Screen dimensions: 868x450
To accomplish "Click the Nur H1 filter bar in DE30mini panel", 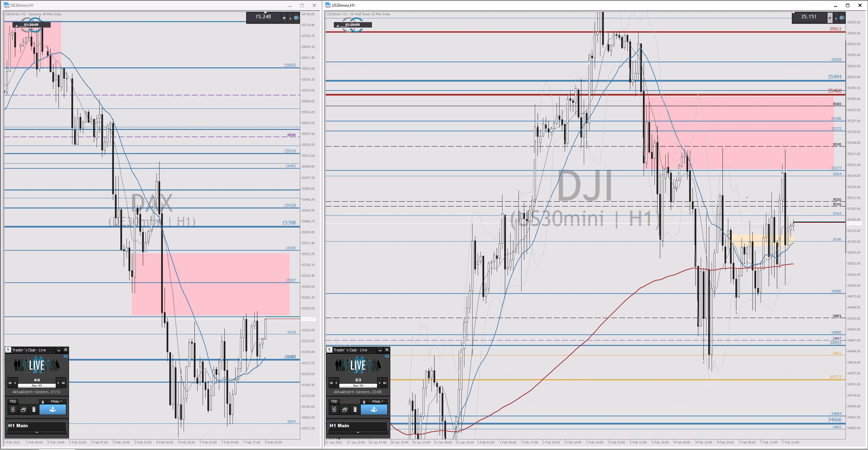I will (37, 385).
